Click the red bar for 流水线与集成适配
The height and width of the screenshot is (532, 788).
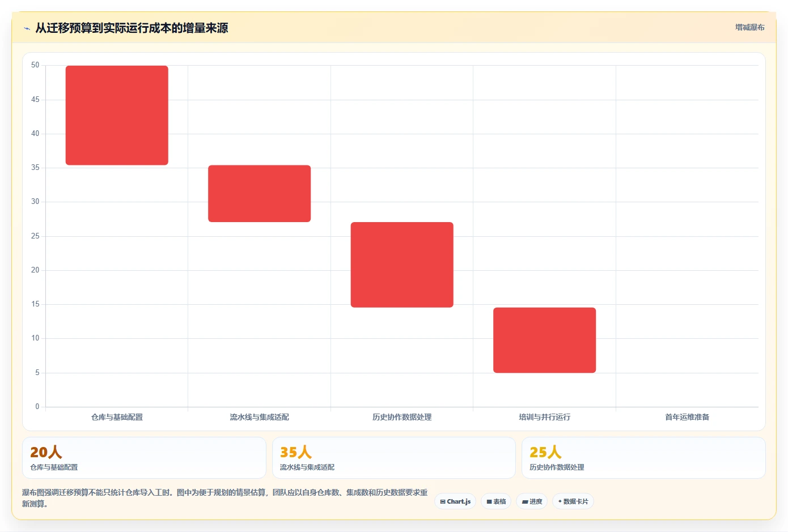tap(259, 194)
